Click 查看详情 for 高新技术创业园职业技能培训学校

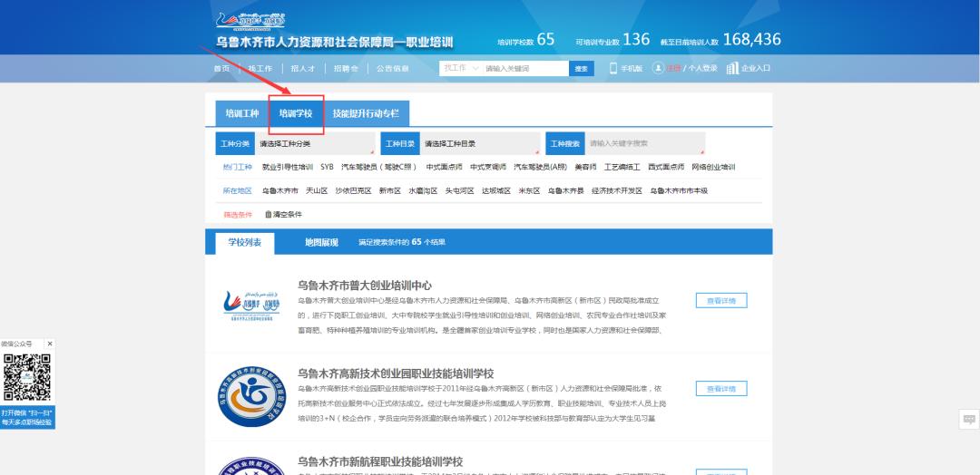(x=721, y=389)
